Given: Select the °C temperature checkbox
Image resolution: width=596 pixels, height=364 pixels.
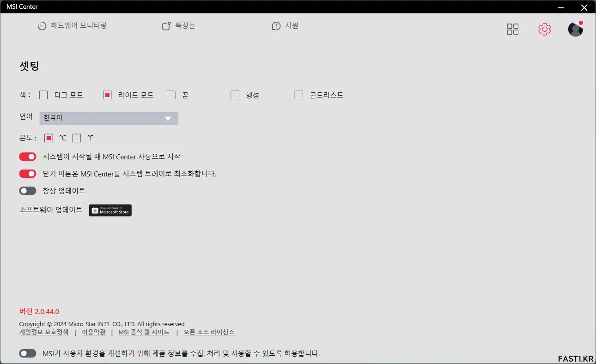Looking at the screenshot, I should pos(49,138).
